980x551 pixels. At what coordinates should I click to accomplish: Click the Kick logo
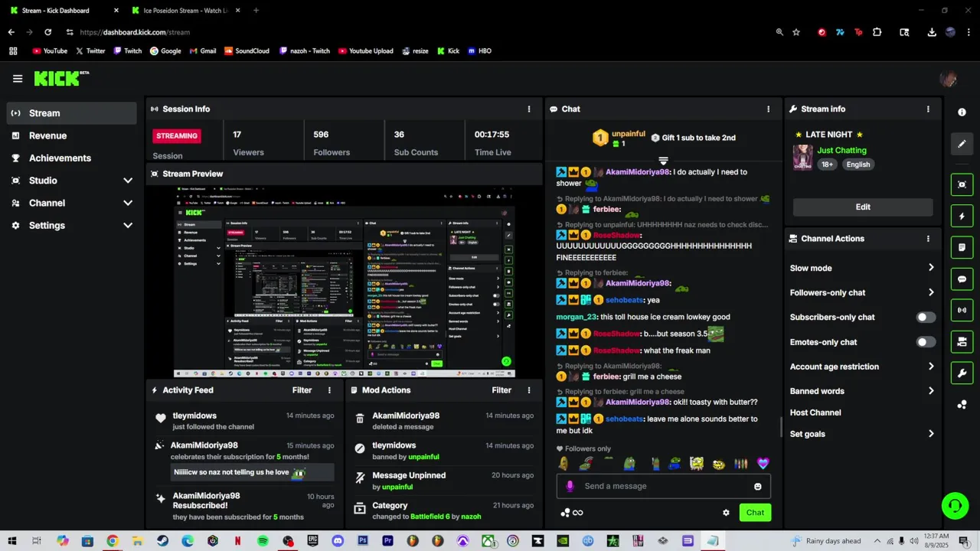pos(61,78)
